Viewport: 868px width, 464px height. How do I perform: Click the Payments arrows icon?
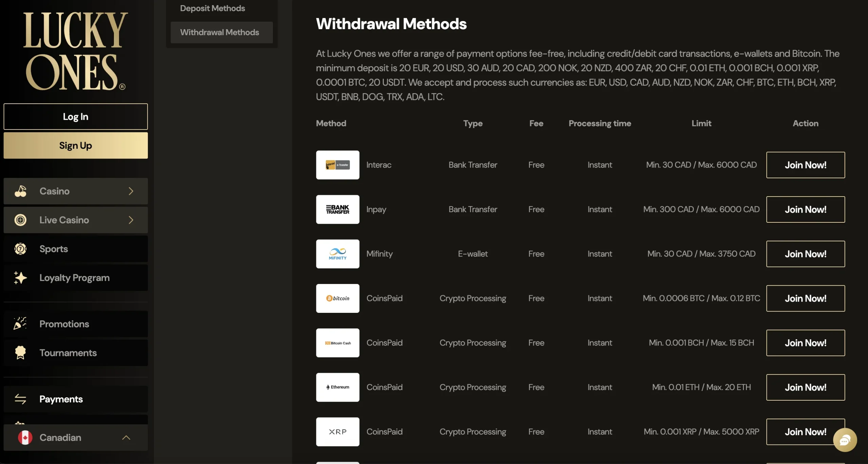click(x=20, y=399)
